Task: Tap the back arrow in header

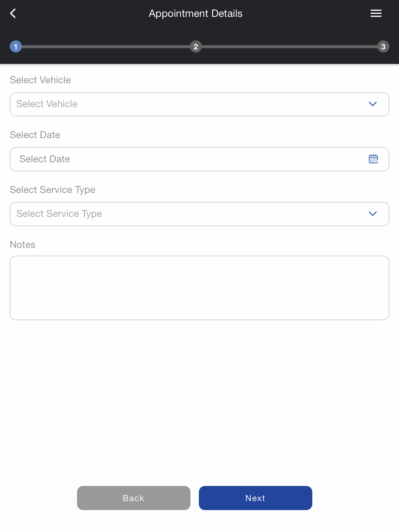Action: (x=13, y=14)
